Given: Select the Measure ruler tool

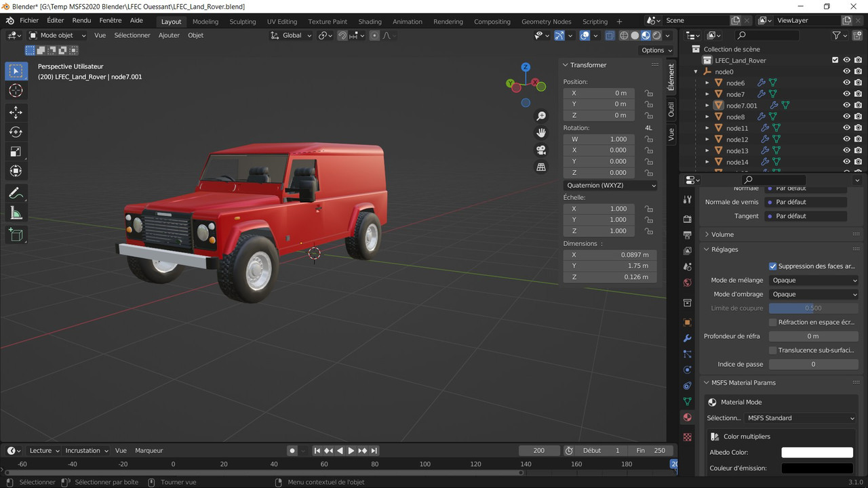Looking at the screenshot, I should click(16, 213).
